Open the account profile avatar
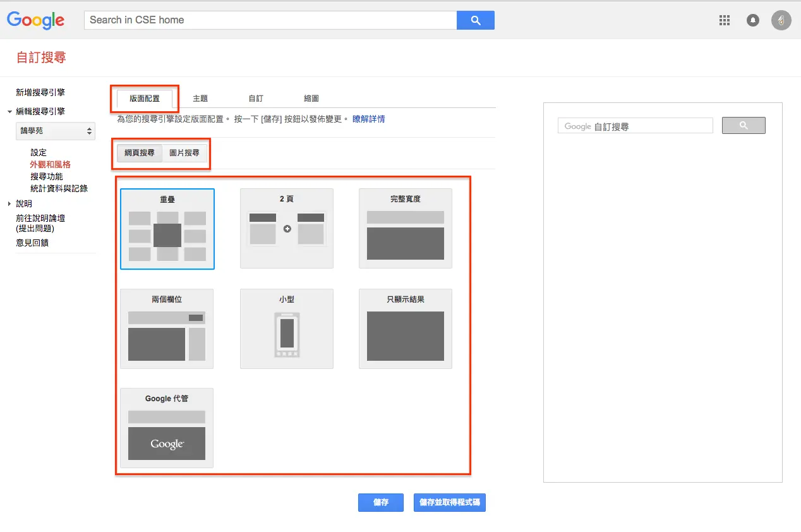Viewport: 801px width, 532px height. pos(781,20)
